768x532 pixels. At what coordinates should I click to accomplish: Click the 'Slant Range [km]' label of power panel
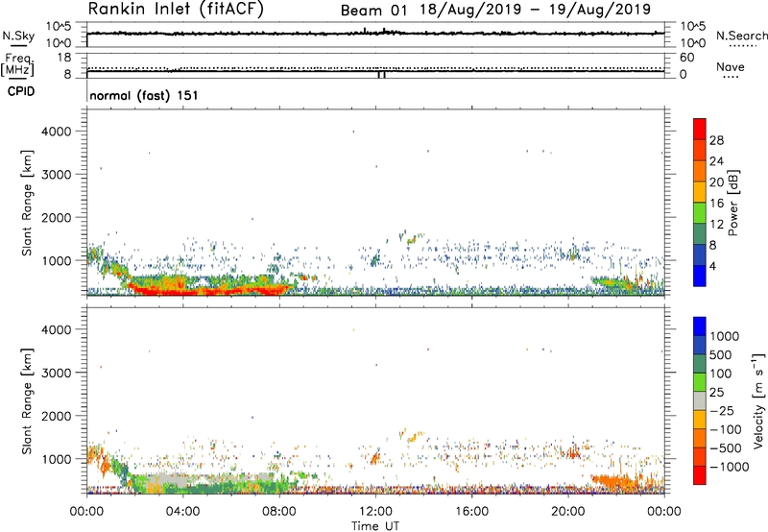point(27,203)
